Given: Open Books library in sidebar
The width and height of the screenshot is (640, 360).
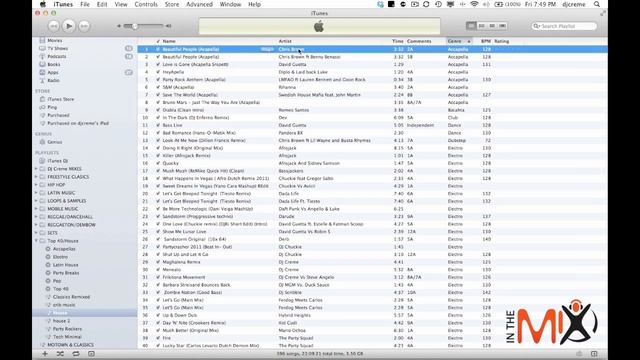Looking at the screenshot, I should coord(53,64).
